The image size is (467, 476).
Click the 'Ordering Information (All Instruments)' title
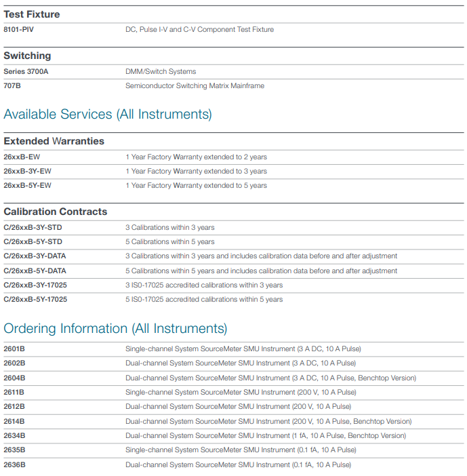coord(115,329)
